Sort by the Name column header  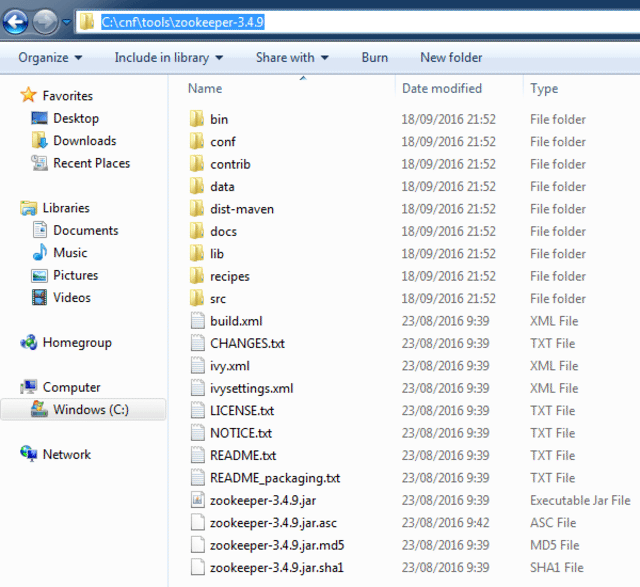(205, 89)
